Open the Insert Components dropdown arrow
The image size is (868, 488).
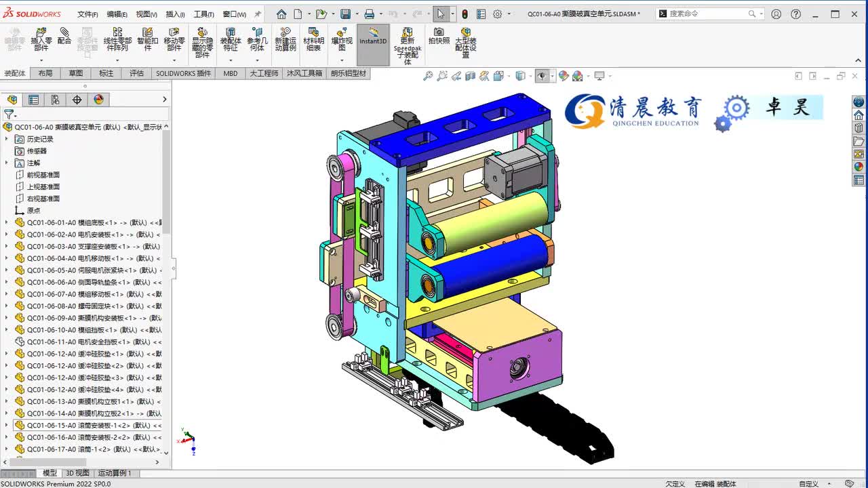(41, 60)
